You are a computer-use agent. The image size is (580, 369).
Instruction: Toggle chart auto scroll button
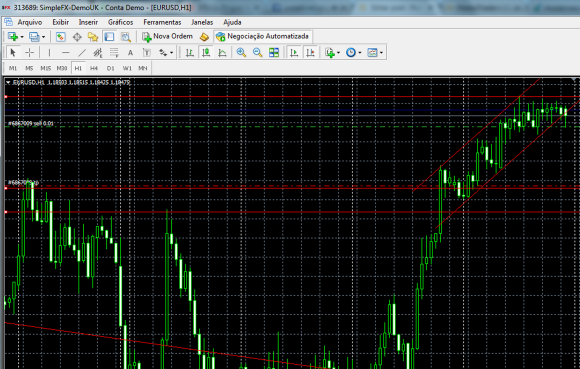(x=294, y=53)
